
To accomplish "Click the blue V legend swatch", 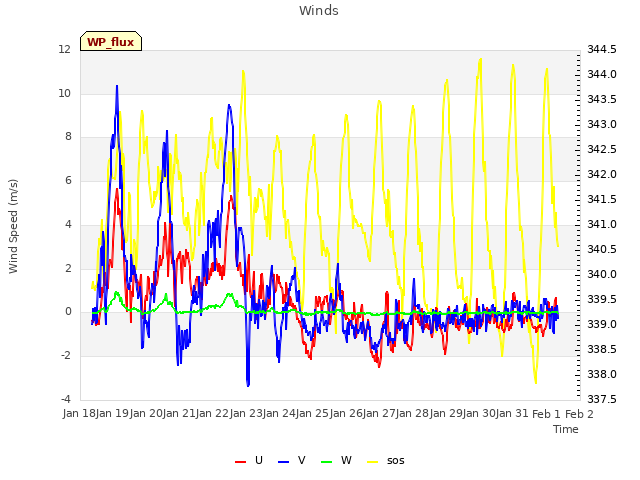I will point(283,462).
